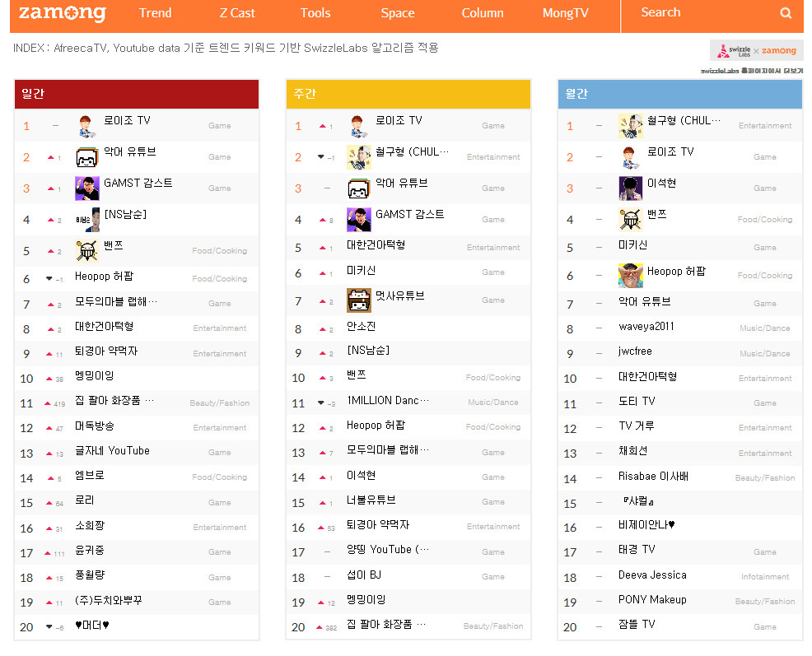Open jwcfree channel link
812x656 pixels.
(x=636, y=351)
